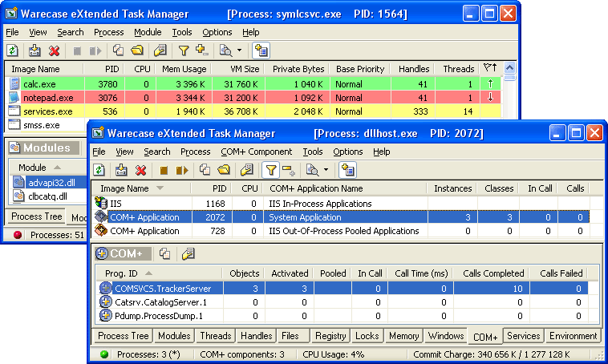608x364 pixels.
Task: Select the services.exe process row
Action: 254,111
